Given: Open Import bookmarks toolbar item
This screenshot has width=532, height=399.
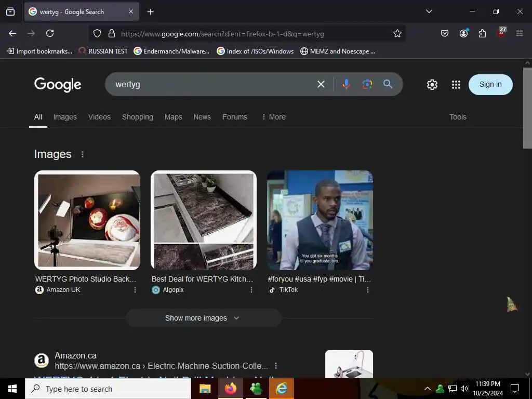Looking at the screenshot, I should pos(39,51).
